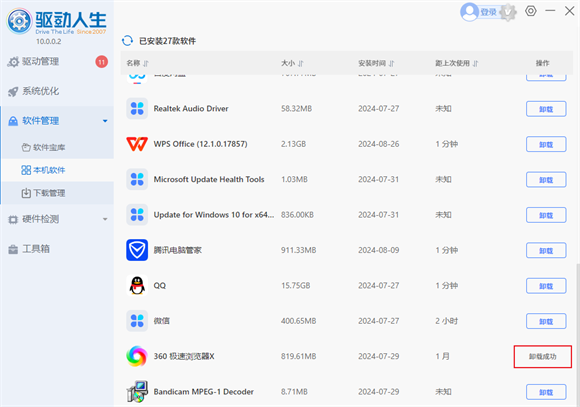
Task: Uninstall 微信
Action: 546,321
